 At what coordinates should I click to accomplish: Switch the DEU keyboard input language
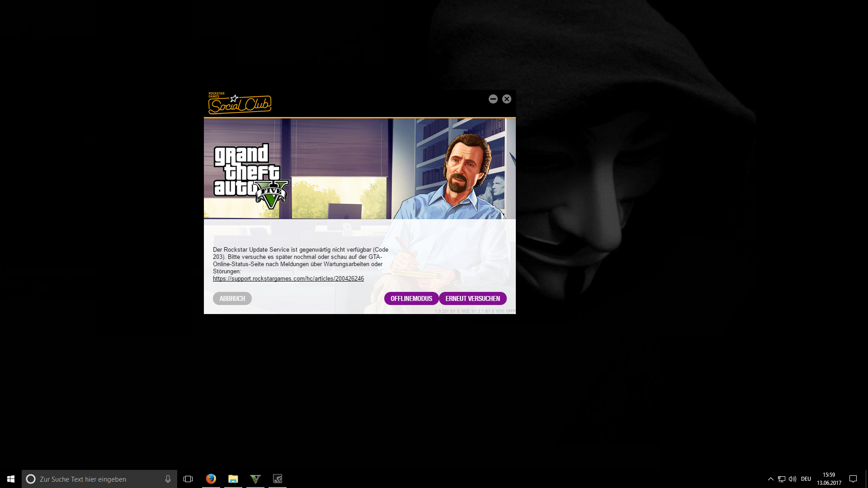(x=806, y=479)
